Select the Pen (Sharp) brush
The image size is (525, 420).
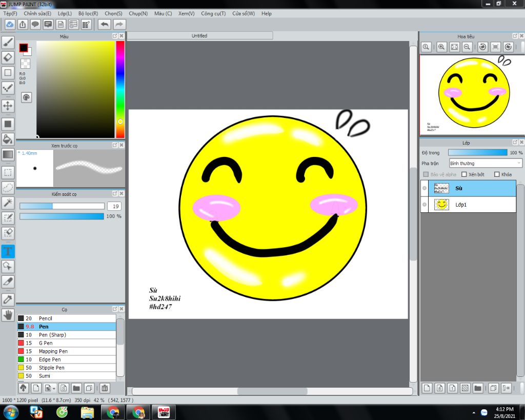point(66,334)
